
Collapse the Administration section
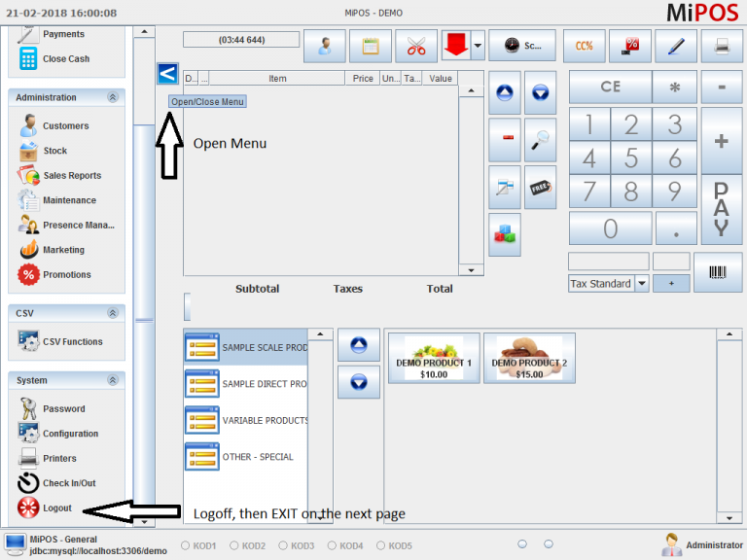113,97
